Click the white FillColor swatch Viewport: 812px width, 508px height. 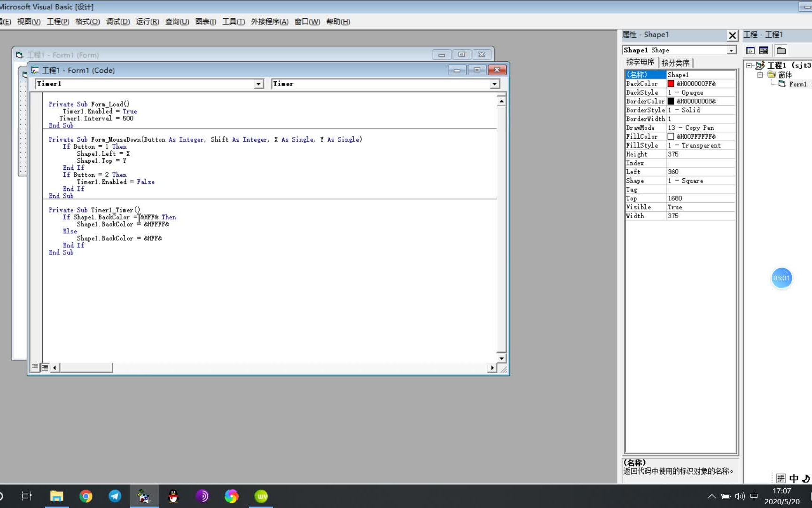[671, 136]
